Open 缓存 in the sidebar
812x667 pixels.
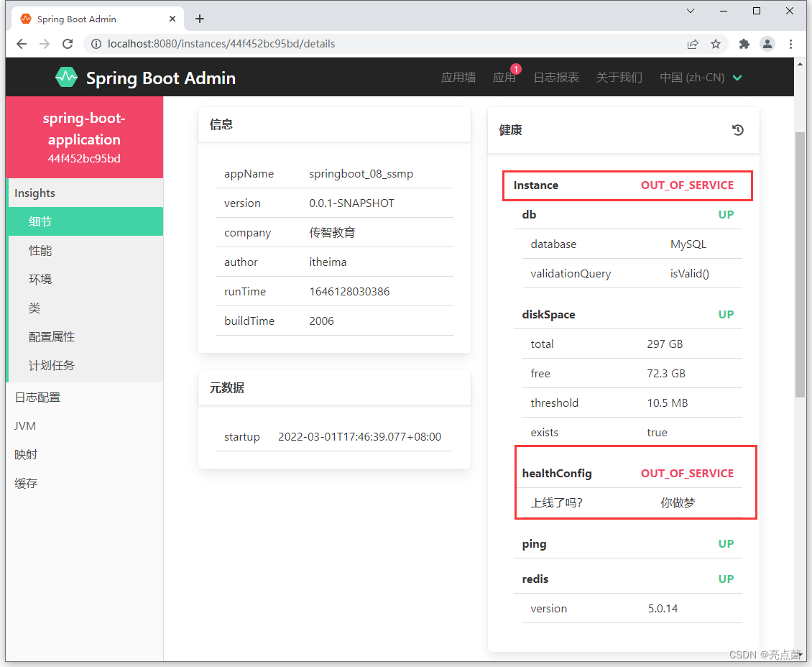(84, 483)
